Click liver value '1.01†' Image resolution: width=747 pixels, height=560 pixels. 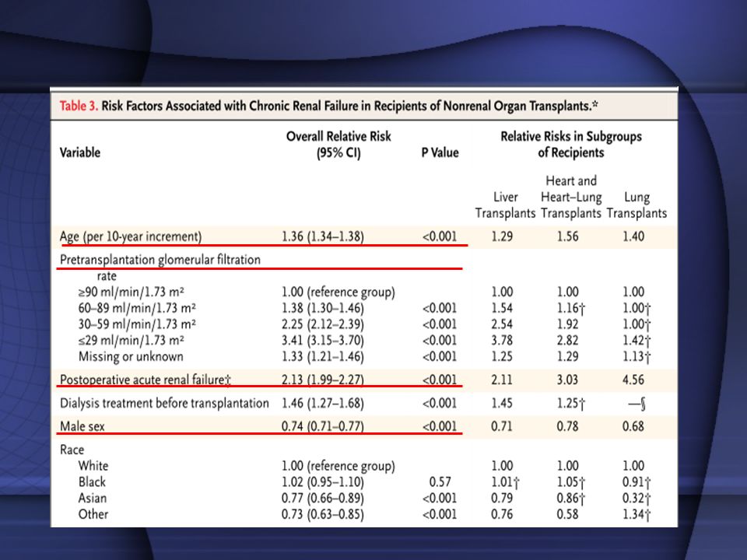click(506, 482)
